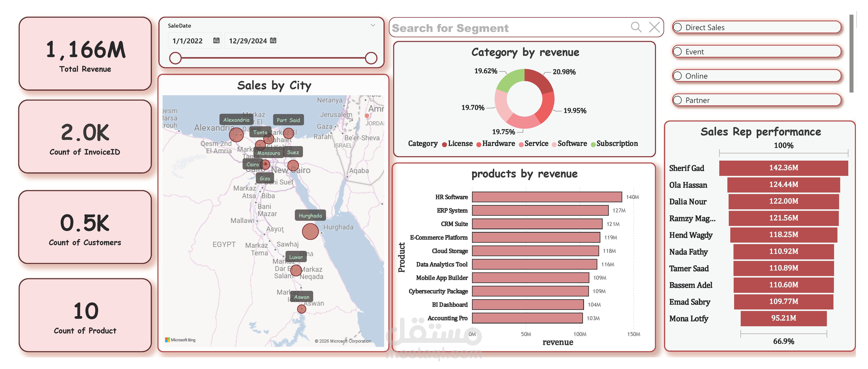
Task: Click the Hurghada bubble on the map
Action: point(310,231)
